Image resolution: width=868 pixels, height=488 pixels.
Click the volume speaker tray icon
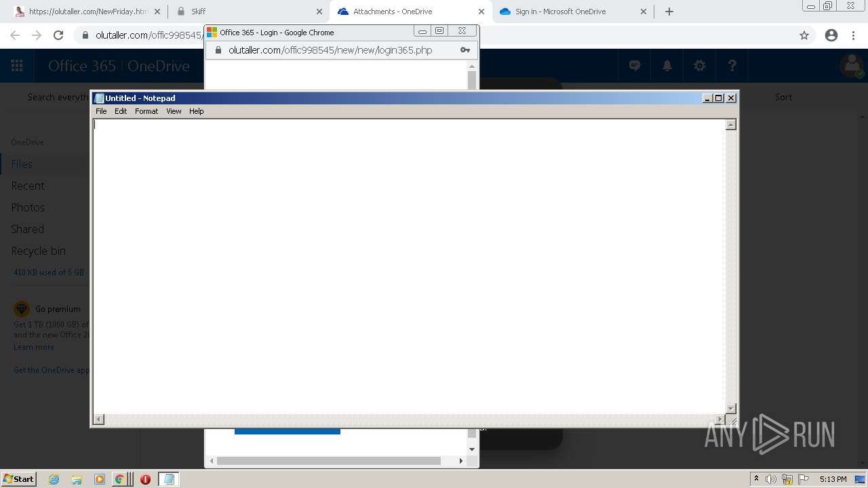[770, 479]
